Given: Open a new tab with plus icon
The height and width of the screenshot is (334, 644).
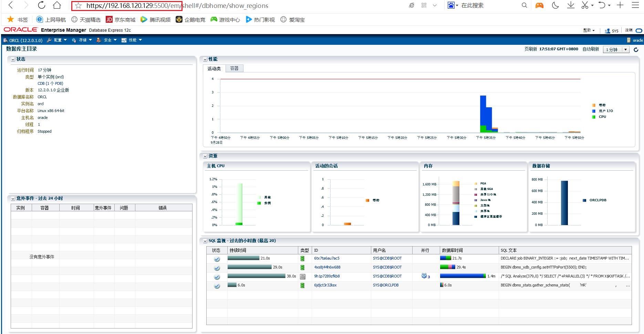Looking at the screenshot, I should pyautogui.click(x=620, y=5).
